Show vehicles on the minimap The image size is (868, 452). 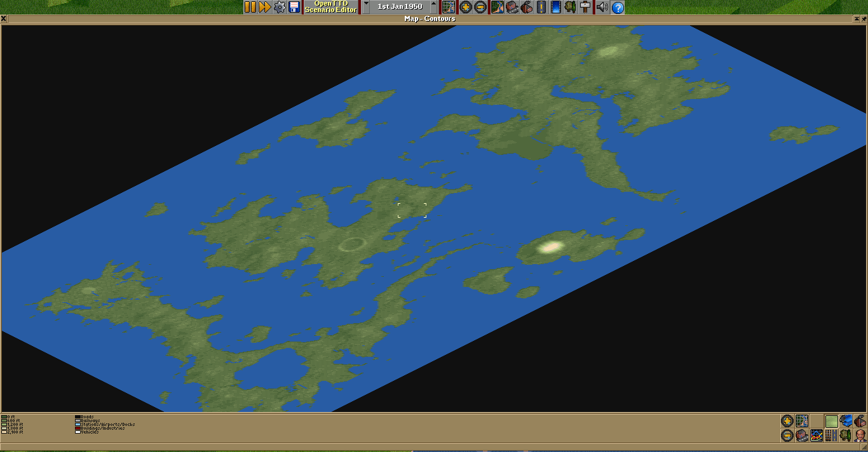pos(846,421)
